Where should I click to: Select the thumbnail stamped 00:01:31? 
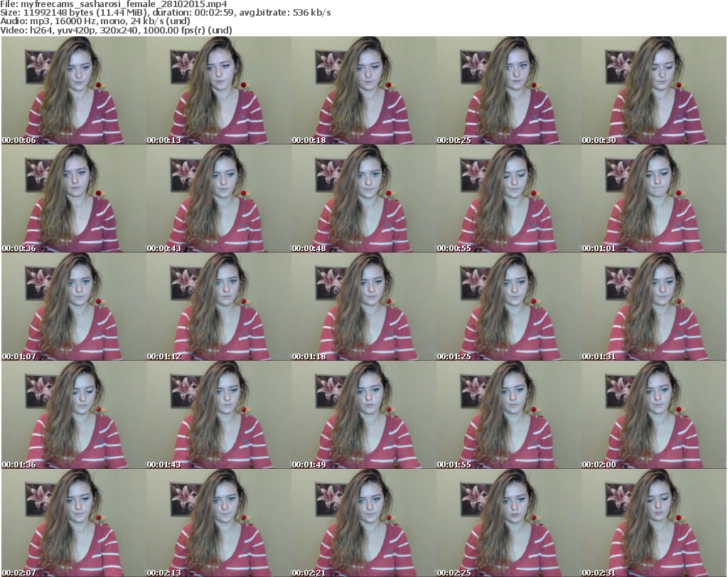coord(653,307)
